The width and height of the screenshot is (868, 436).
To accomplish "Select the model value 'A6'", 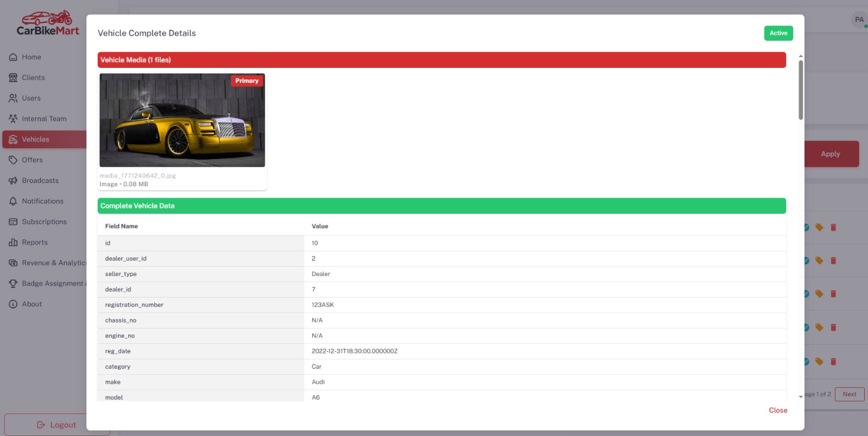I will pos(316,397).
